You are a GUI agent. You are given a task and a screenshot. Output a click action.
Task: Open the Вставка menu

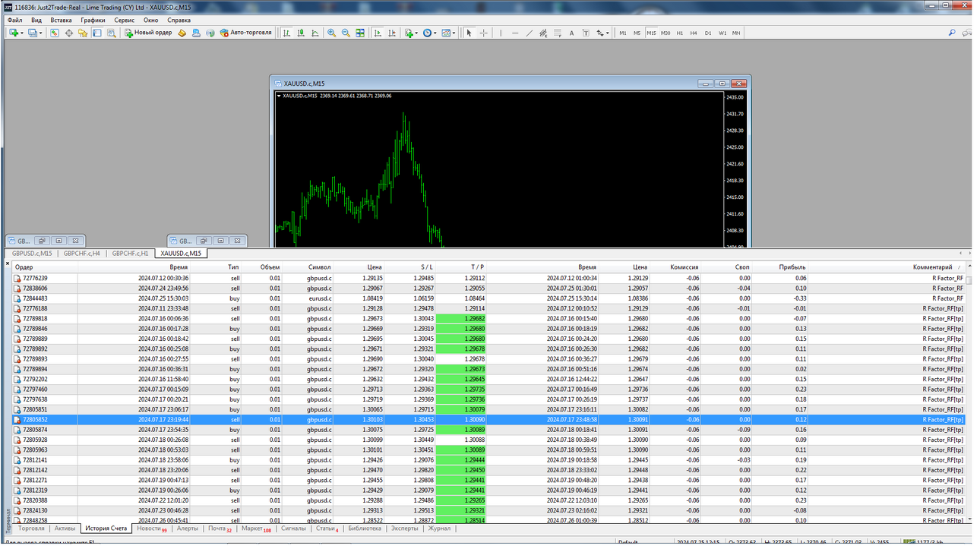(61, 21)
